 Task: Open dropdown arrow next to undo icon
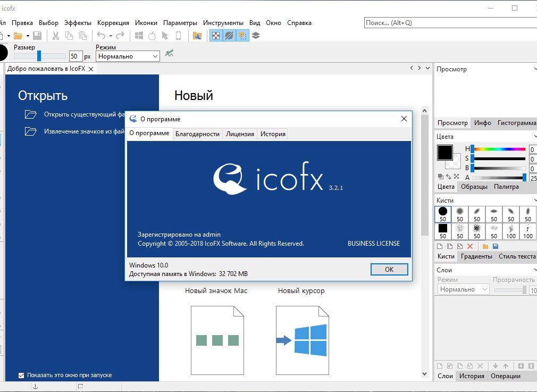pos(111,36)
